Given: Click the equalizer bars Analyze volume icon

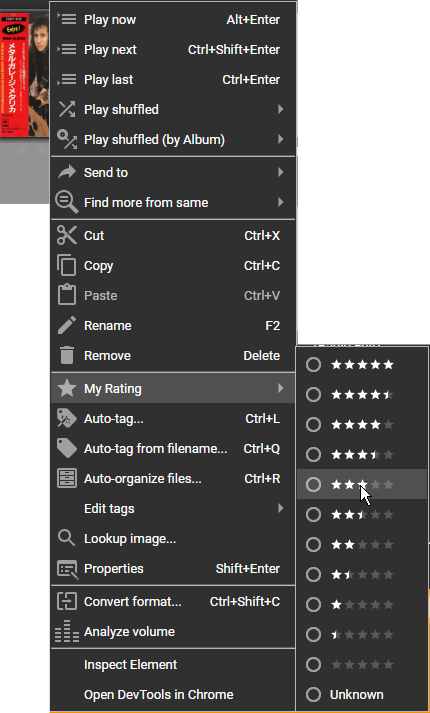Looking at the screenshot, I should [67, 632].
